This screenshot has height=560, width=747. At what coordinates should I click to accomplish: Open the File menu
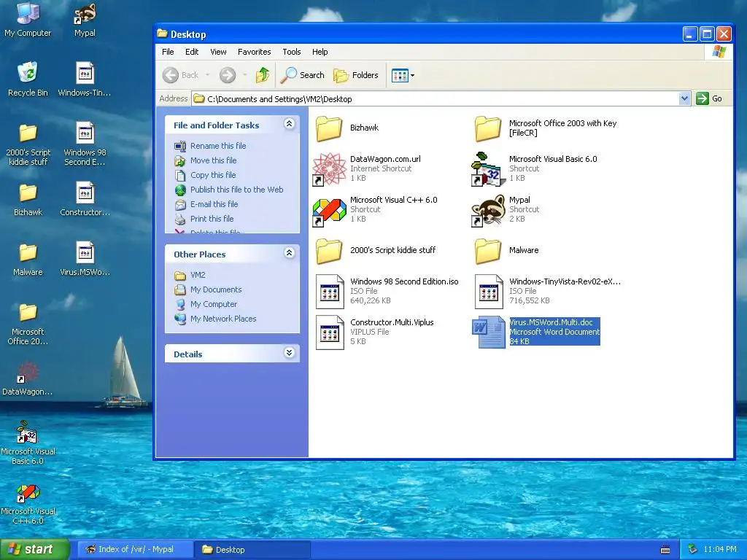pos(168,52)
